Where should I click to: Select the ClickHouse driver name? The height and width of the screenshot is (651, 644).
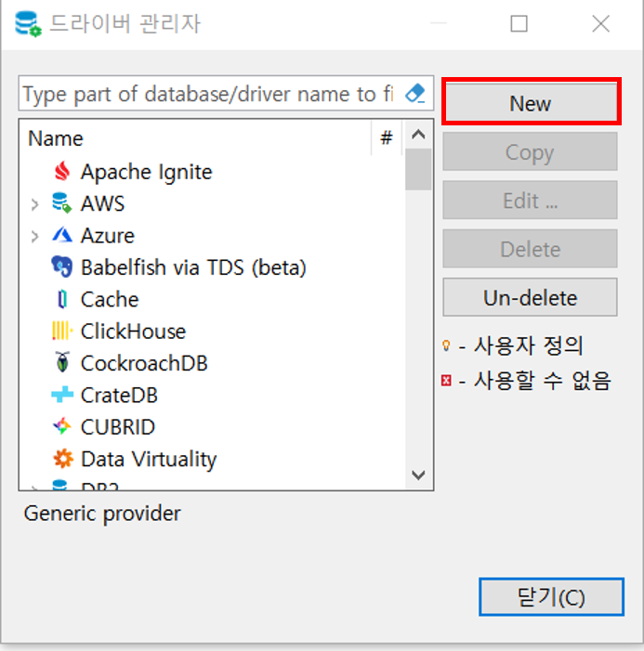pos(134,332)
